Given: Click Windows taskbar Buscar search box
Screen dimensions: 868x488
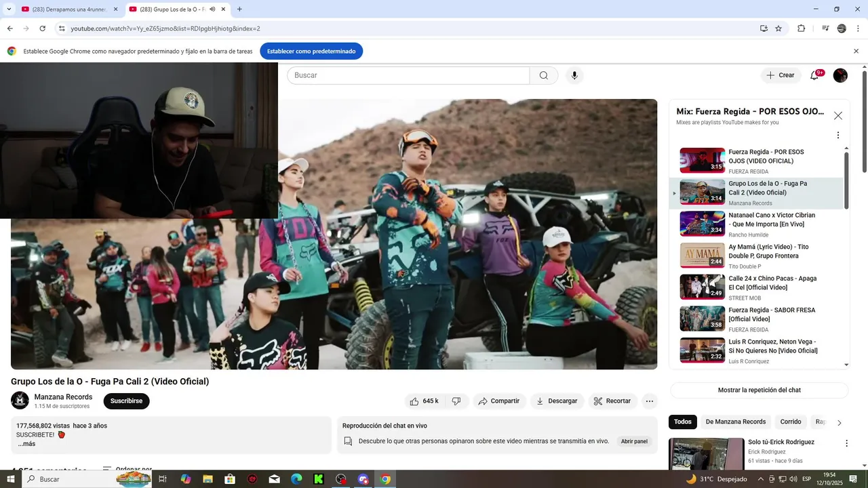Looking at the screenshot, I should [x=87, y=479].
